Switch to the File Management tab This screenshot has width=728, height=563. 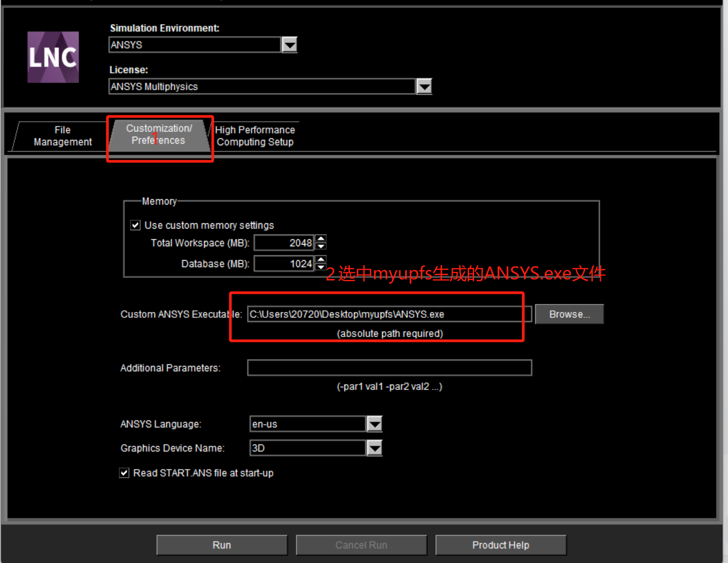(62, 135)
